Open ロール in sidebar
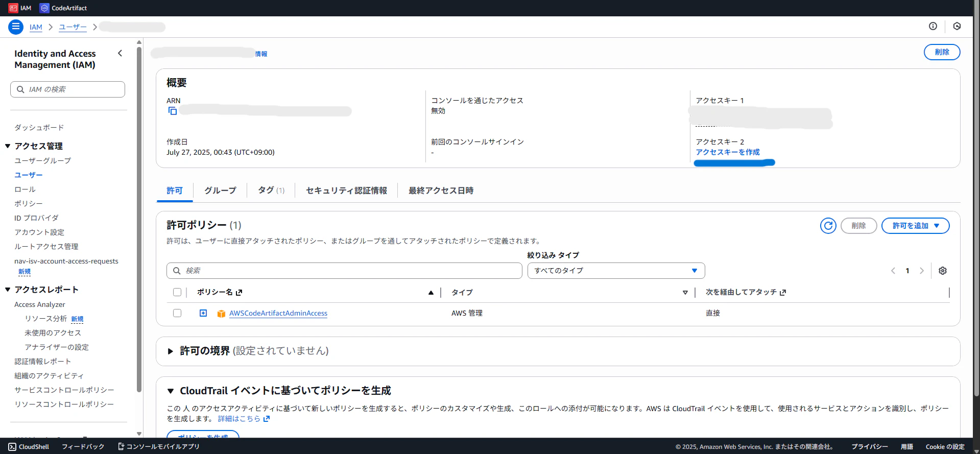 25,189
